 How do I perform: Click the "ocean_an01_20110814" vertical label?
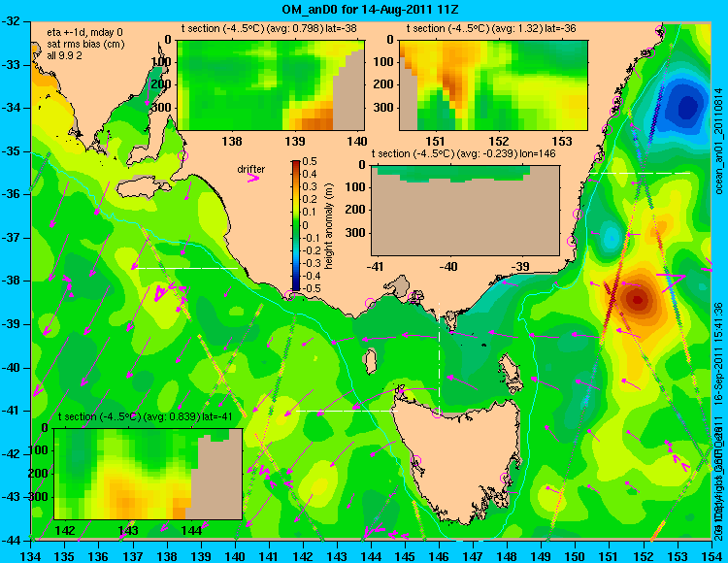[x=719, y=143]
